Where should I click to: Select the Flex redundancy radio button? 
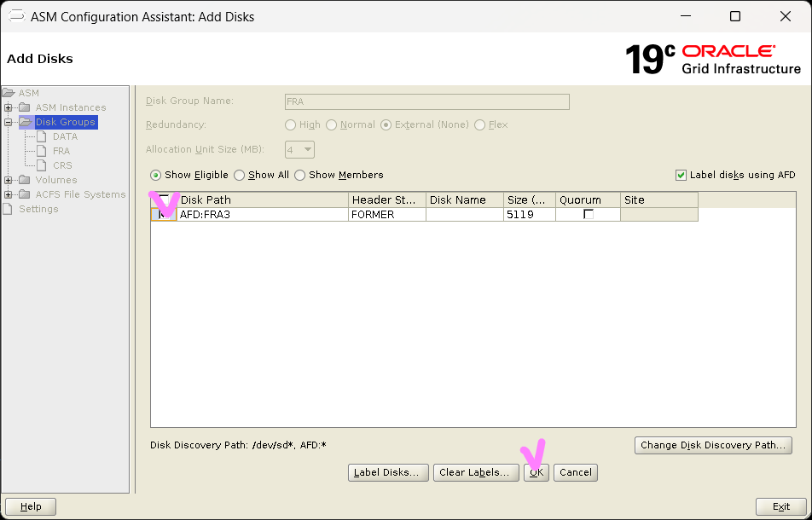click(479, 125)
